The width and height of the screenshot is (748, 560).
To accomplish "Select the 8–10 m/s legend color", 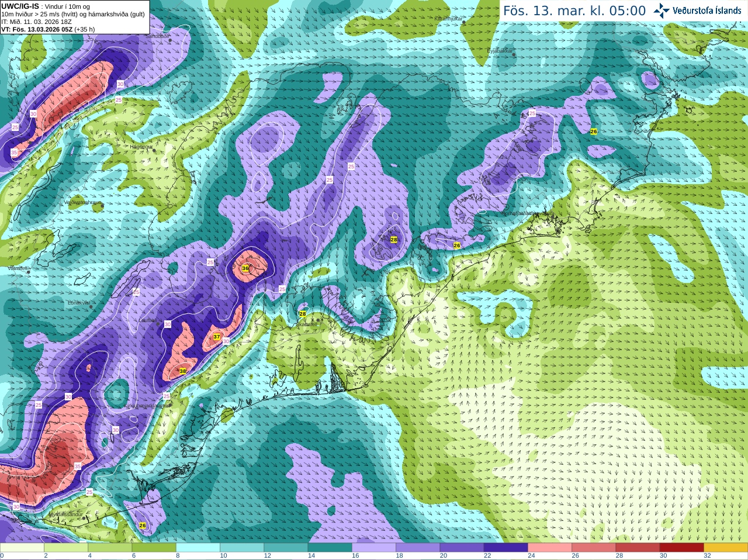I will 198,548.
